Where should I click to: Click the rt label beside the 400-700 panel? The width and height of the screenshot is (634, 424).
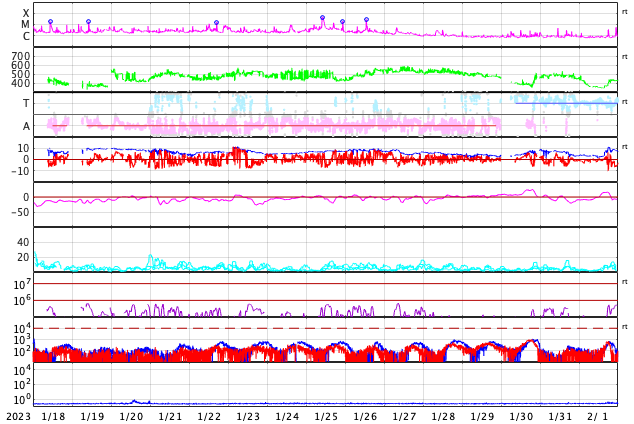[x=625, y=57]
